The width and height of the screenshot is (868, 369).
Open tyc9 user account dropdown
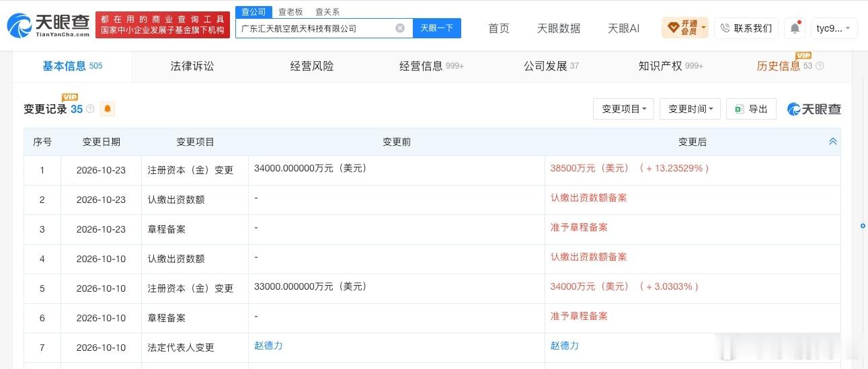point(834,28)
